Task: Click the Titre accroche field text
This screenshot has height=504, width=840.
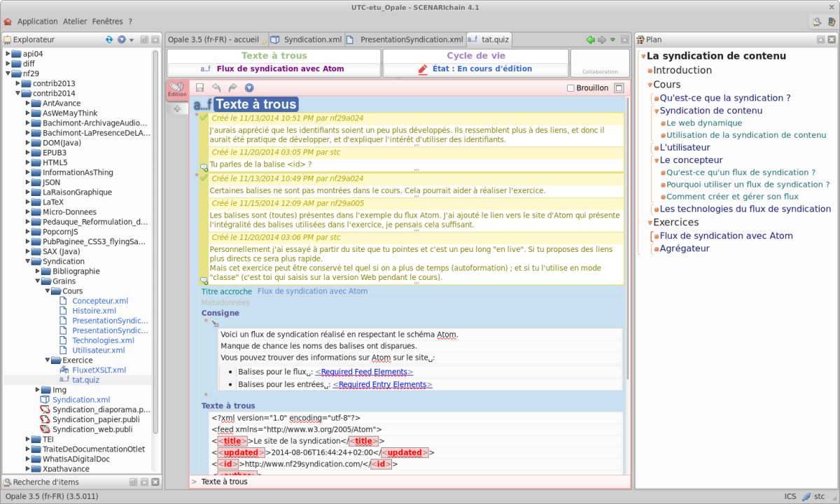Action: 312,291
